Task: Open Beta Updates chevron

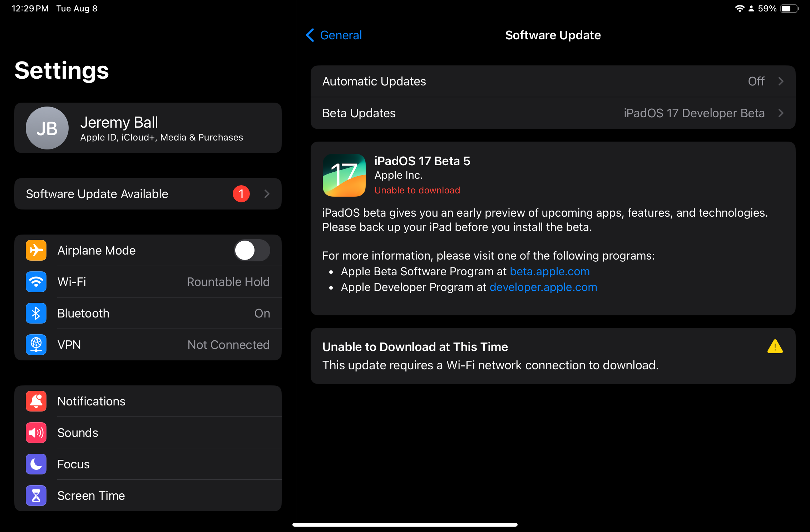Action: point(781,113)
